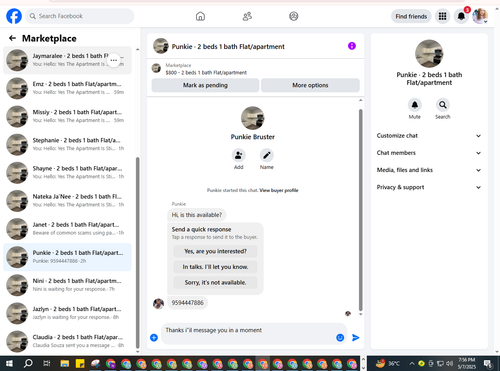Open the emoji picker icon
The width and height of the screenshot is (500, 371).
[340, 338]
